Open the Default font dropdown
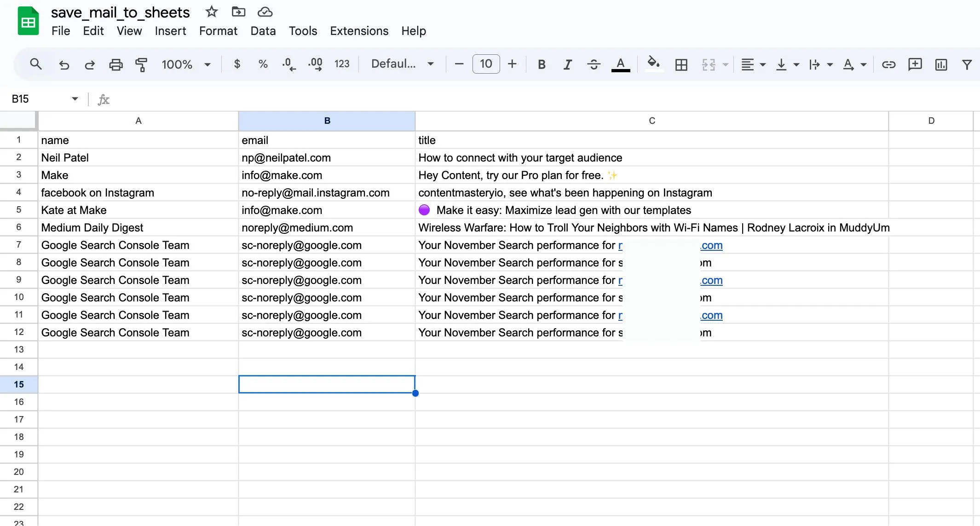 [403, 64]
